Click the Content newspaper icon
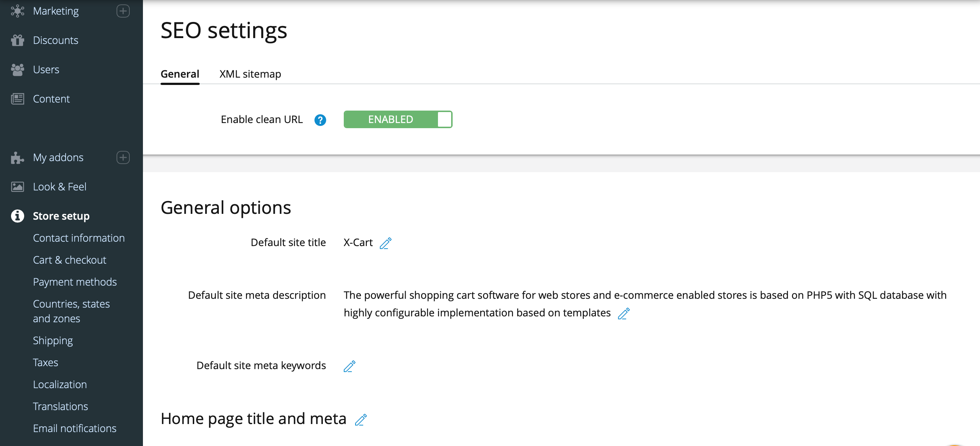 (x=18, y=99)
